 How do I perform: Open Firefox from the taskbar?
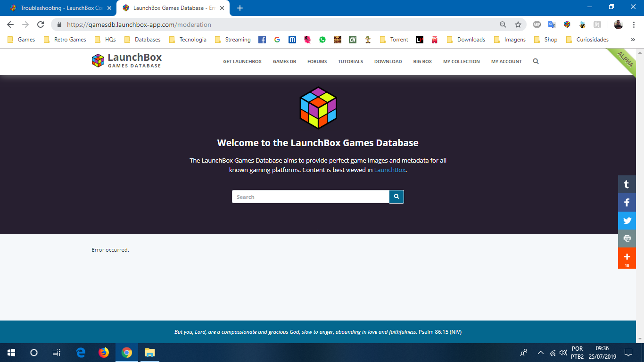[x=104, y=352]
